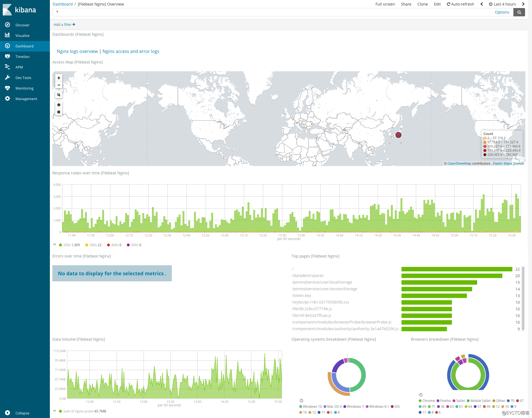The height and width of the screenshot is (418, 532).
Task: Open Timelion mask icon
Action: 7,56
